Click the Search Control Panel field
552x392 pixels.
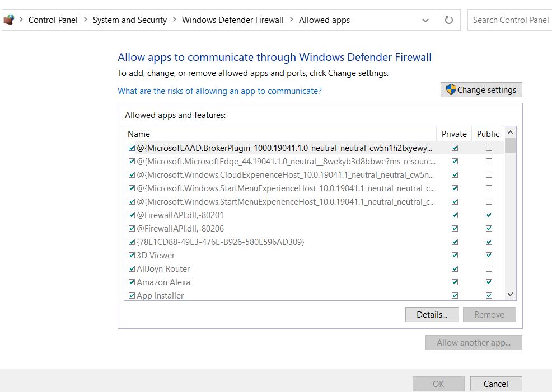[510, 20]
